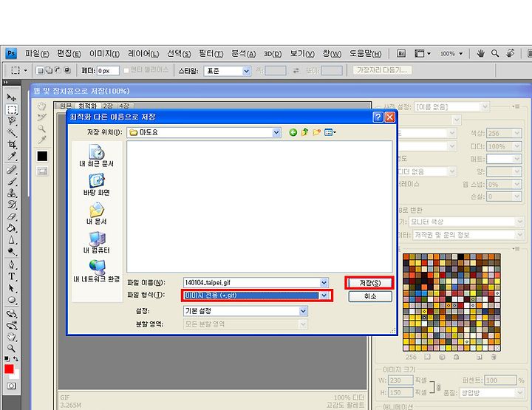Select the Pen tool

tap(12, 265)
